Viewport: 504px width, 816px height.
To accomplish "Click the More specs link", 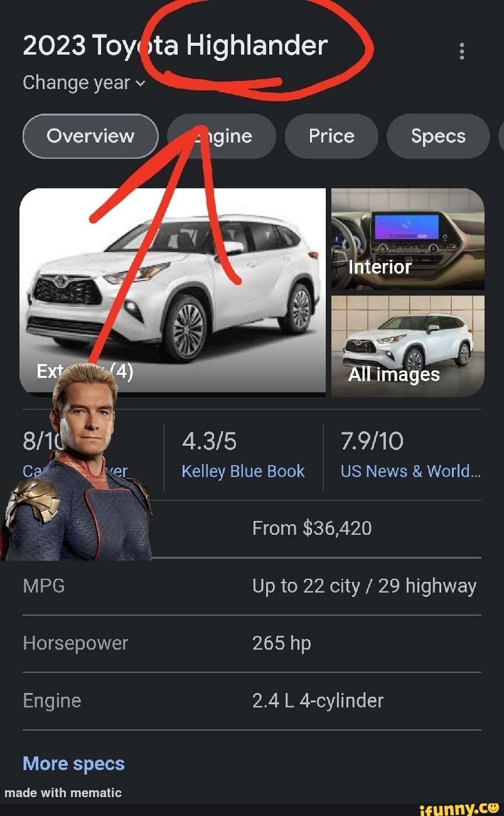I will pyautogui.click(x=73, y=764).
